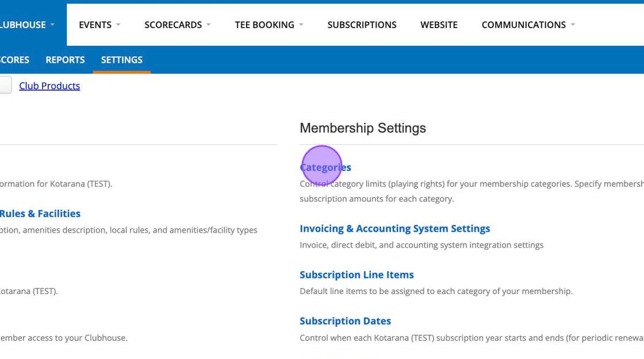
Task: Go to Subscription Line Items
Action: click(x=356, y=275)
